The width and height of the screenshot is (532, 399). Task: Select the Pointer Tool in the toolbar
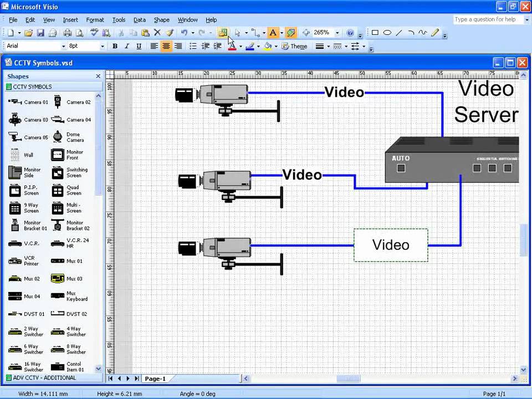pos(238,32)
